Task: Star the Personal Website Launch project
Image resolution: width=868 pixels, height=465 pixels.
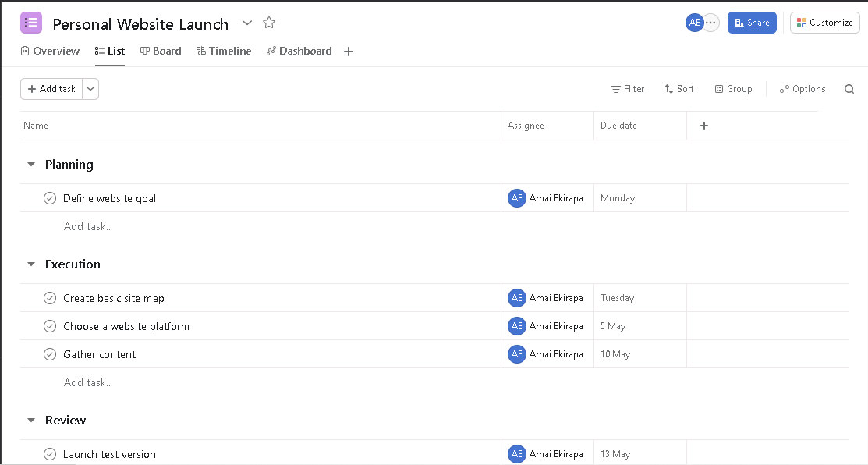Action: 269,23
